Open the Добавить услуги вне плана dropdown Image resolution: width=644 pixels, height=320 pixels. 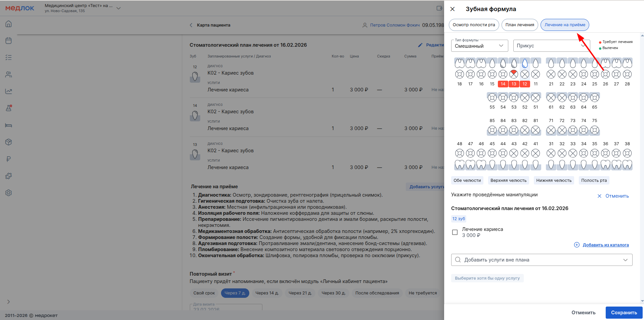(x=542, y=260)
